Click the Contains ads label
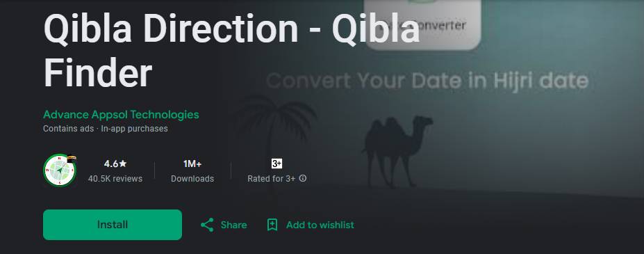644x254 pixels. tap(69, 129)
